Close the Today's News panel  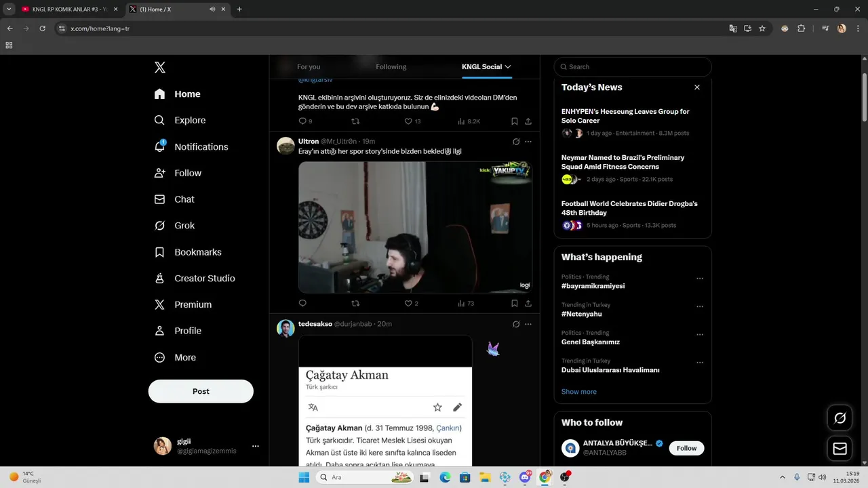[x=696, y=87]
